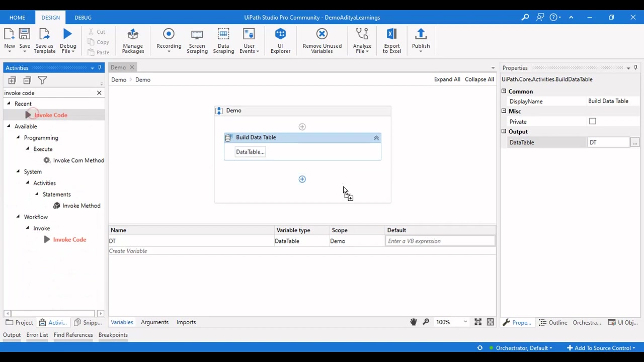The width and height of the screenshot is (644, 362).
Task: Tick the Private checkbox
Action: (x=593, y=121)
